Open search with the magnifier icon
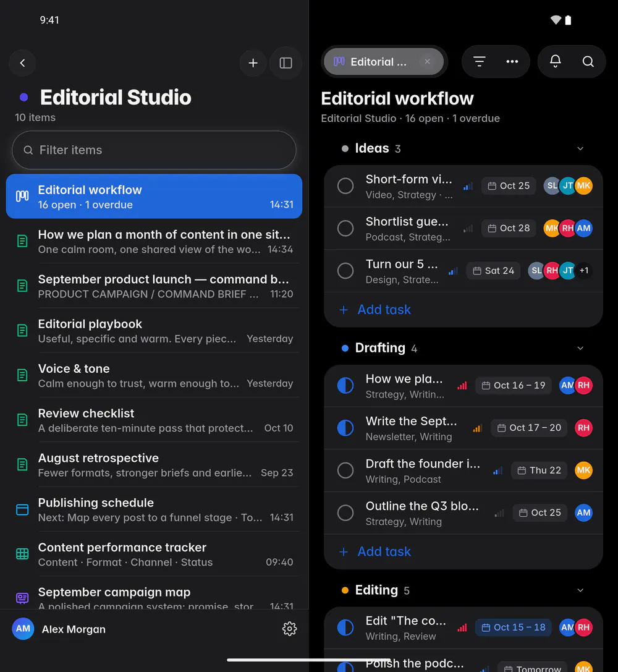Viewport: 618px width, 672px height. pos(588,62)
